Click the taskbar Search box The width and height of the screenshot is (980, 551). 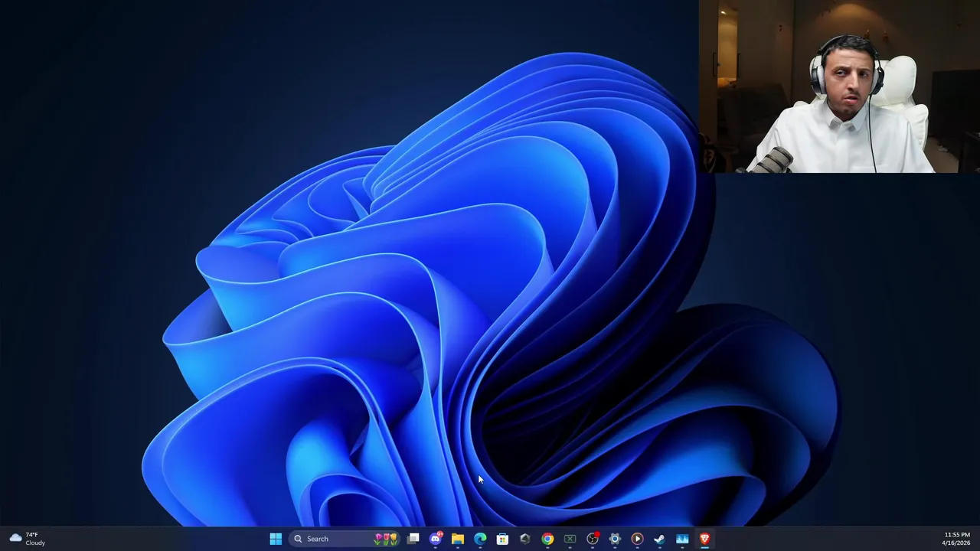(x=345, y=539)
